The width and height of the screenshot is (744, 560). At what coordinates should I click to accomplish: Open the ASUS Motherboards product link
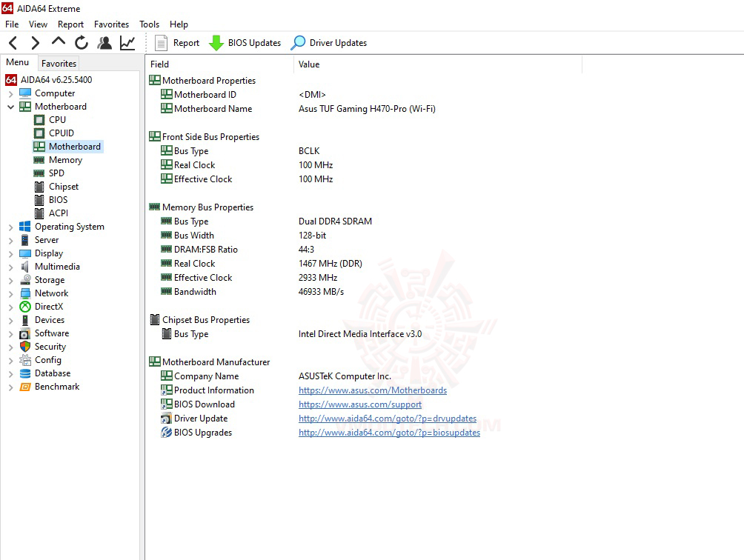373,390
